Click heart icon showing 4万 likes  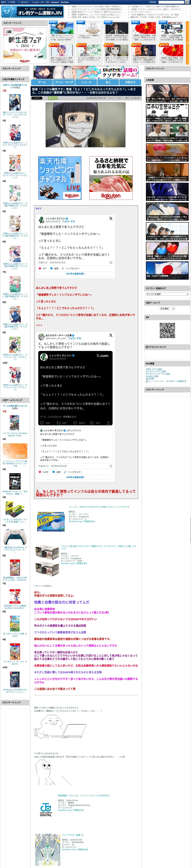point(40,269)
